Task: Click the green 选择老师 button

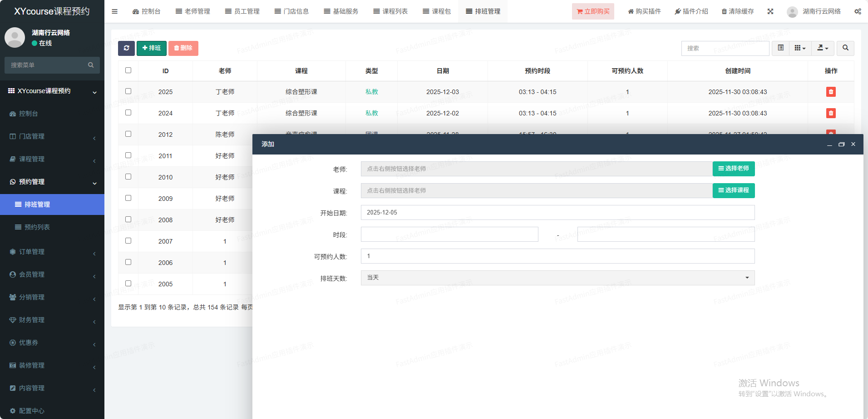Action: click(x=733, y=169)
